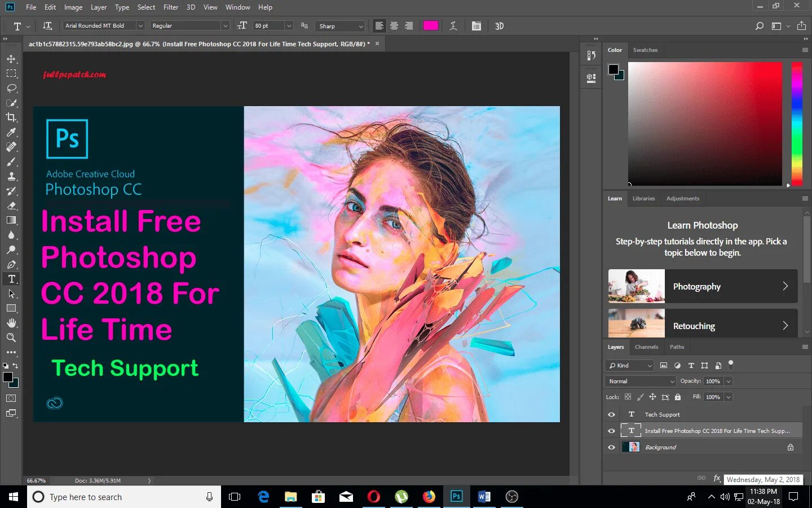The height and width of the screenshot is (508, 812).
Task: Select the Move tool
Action: pyautogui.click(x=11, y=59)
